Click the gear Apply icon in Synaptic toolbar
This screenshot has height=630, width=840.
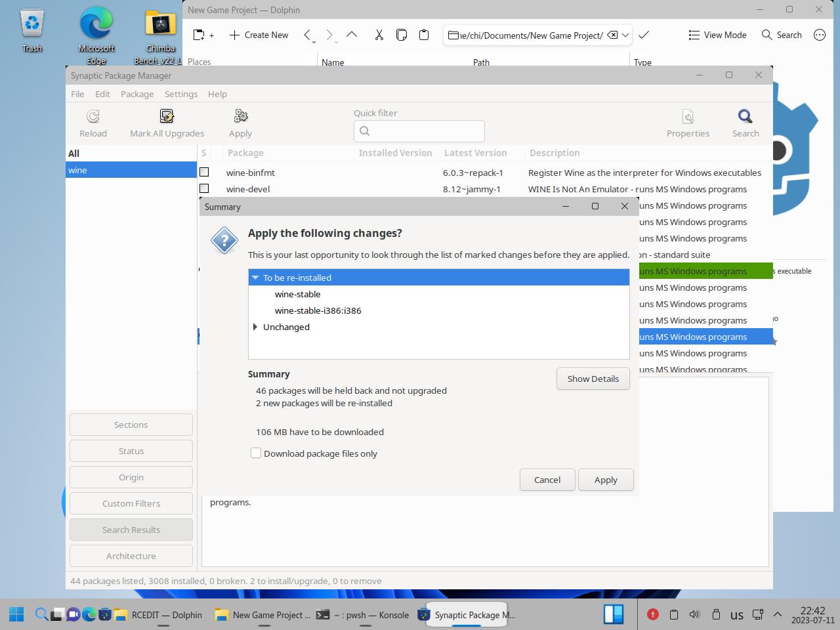click(241, 117)
